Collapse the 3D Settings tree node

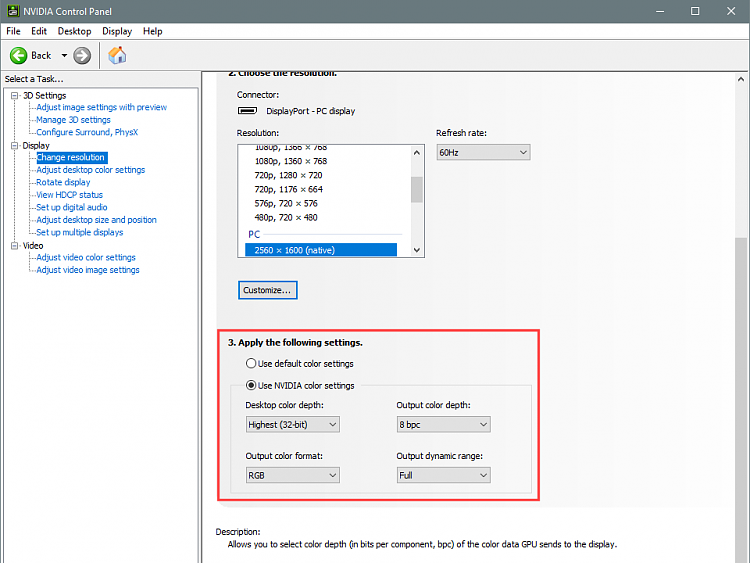click(x=14, y=96)
